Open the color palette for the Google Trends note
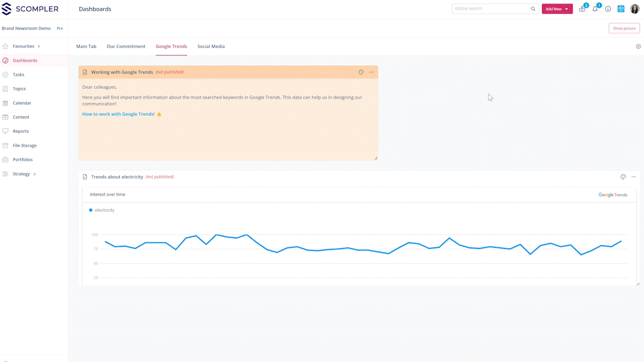Image resolution: width=644 pixels, height=362 pixels. click(361, 72)
